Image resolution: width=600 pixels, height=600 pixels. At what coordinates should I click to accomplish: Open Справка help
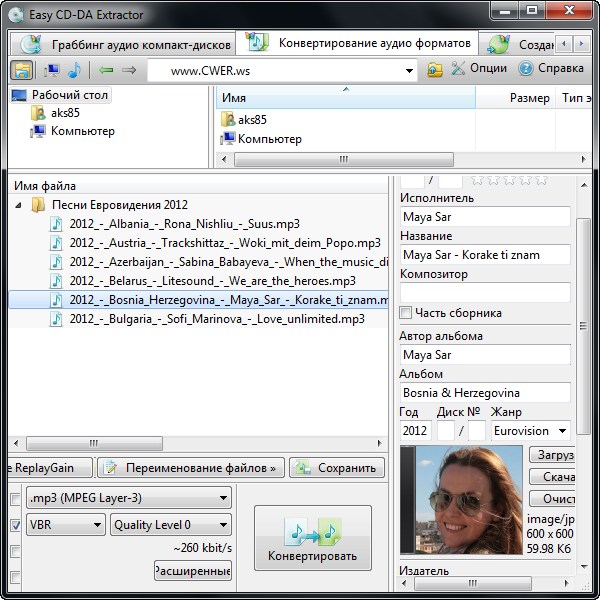click(x=550, y=69)
